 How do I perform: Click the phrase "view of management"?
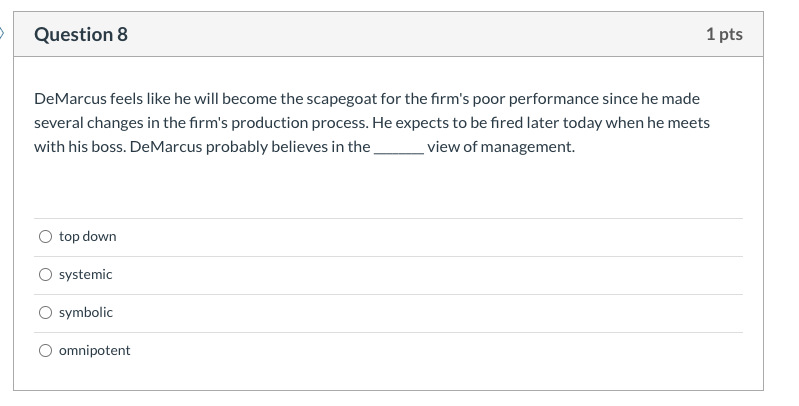pos(501,148)
